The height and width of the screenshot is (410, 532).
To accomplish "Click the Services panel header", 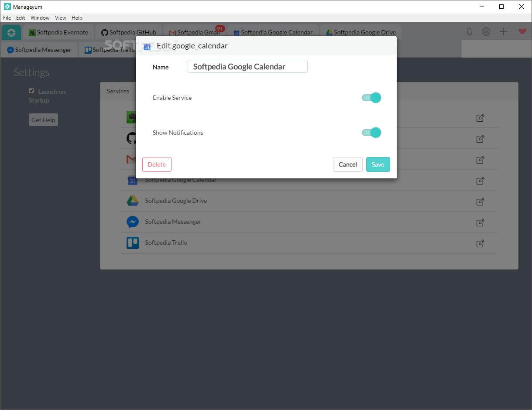I will (x=118, y=91).
